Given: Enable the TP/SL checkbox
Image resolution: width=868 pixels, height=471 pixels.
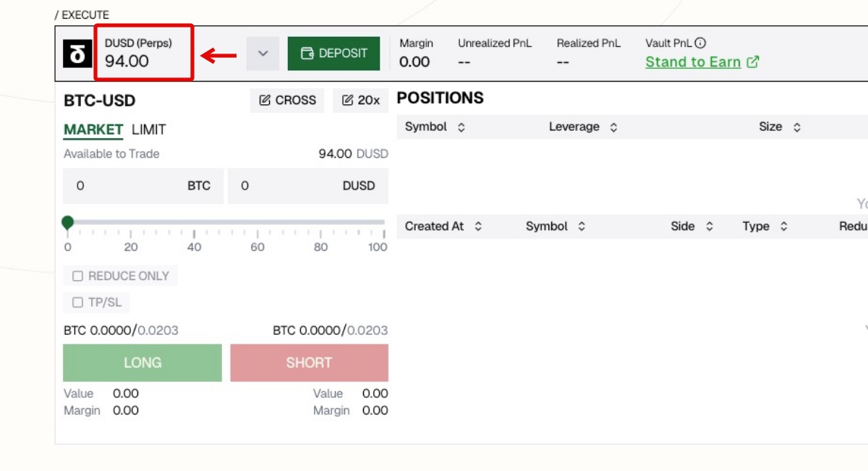Looking at the screenshot, I should coord(78,302).
